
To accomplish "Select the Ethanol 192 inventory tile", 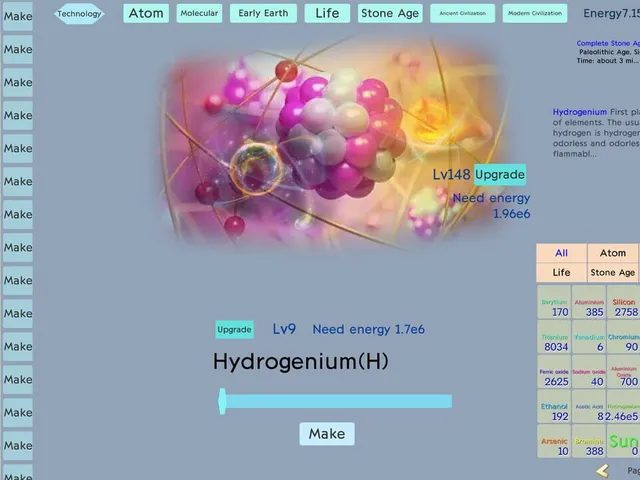I will (554, 406).
